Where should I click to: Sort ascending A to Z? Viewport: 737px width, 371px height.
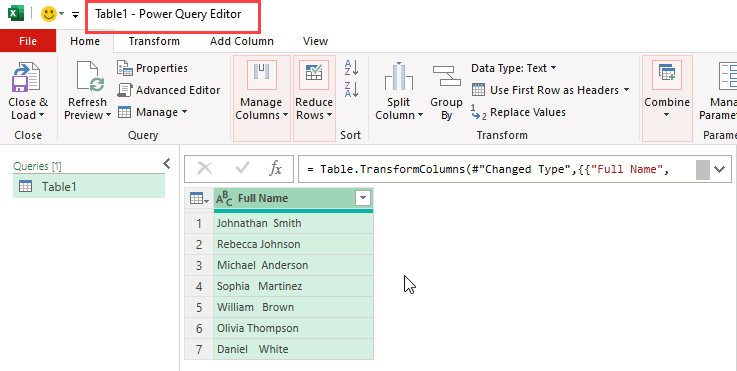pyautogui.click(x=352, y=68)
